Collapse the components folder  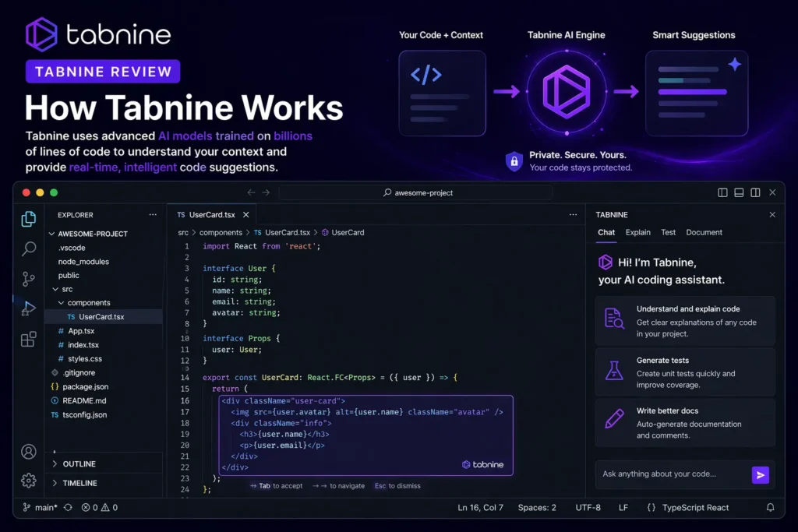click(61, 303)
